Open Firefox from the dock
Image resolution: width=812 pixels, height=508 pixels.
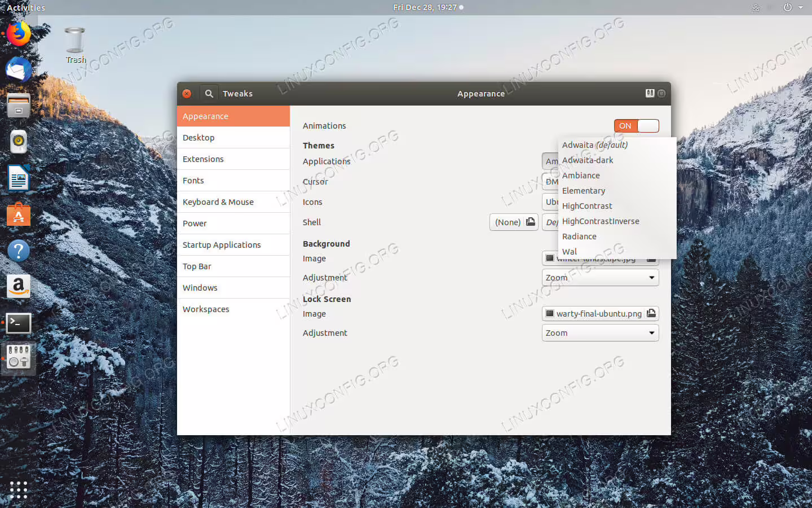(19, 33)
